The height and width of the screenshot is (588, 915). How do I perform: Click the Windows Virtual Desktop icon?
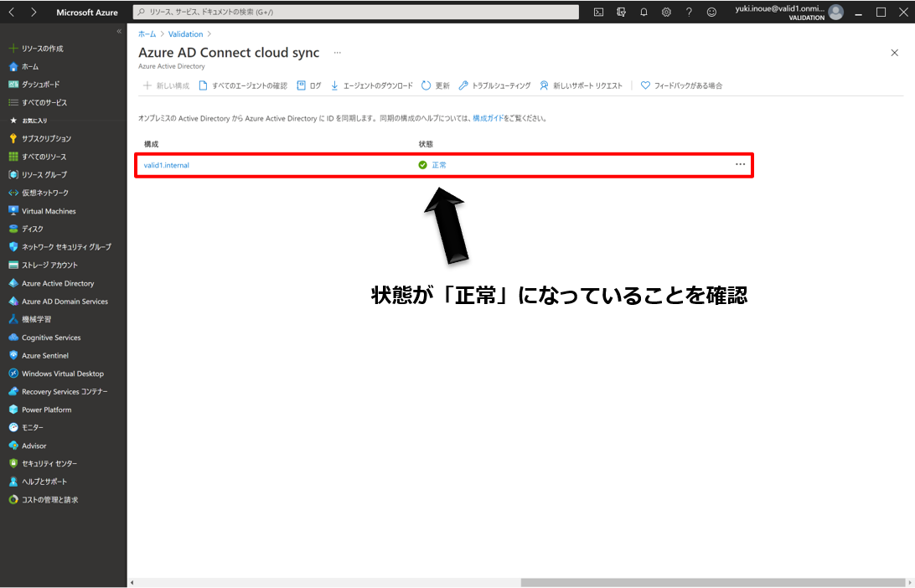click(x=13, y=374)
